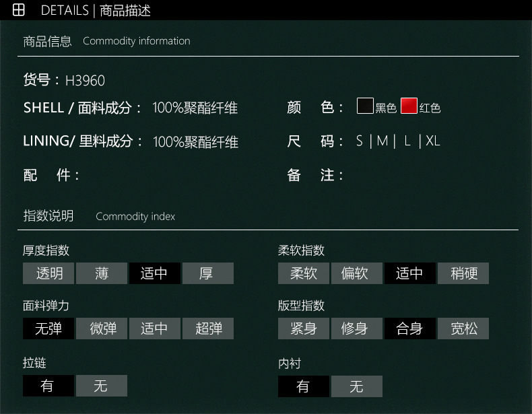Click the Commodity information subtitle
The height and width of the screenshot is (414, 532).
137,41
